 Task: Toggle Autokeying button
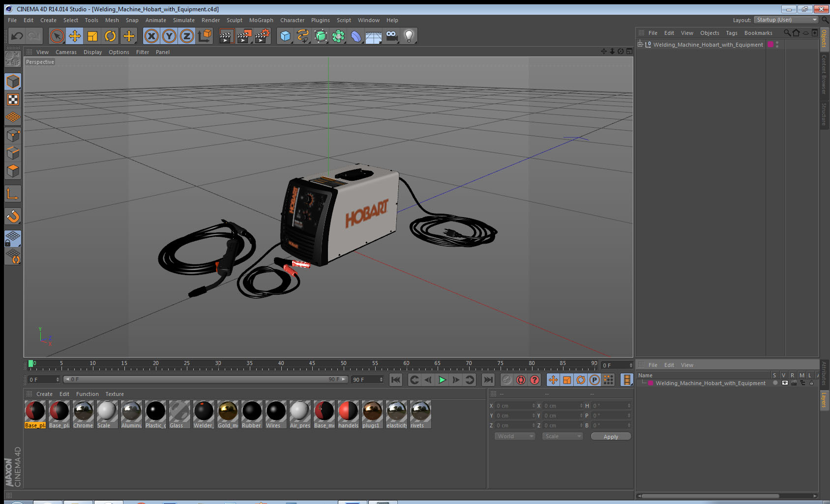coord(521,380)
